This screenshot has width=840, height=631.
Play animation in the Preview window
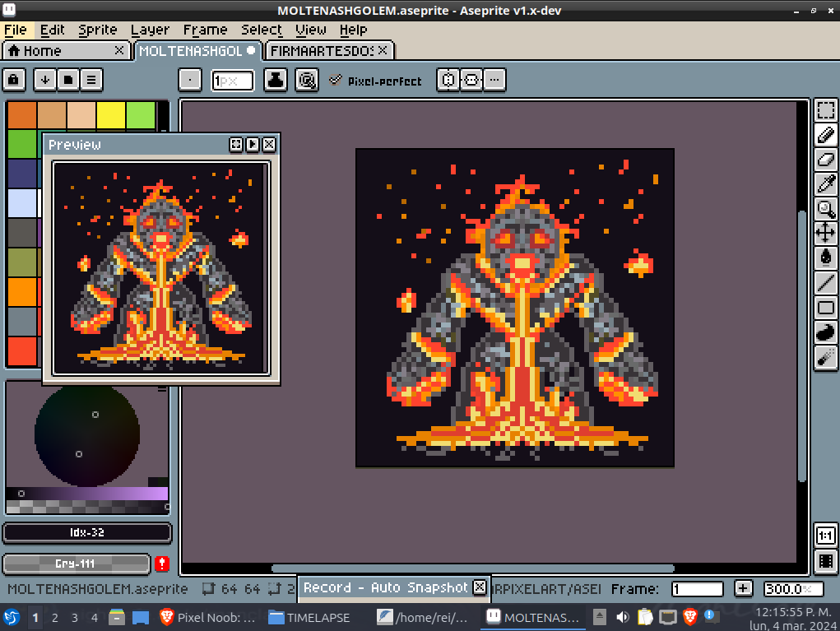pyautogui.click(x=253, y=144)
